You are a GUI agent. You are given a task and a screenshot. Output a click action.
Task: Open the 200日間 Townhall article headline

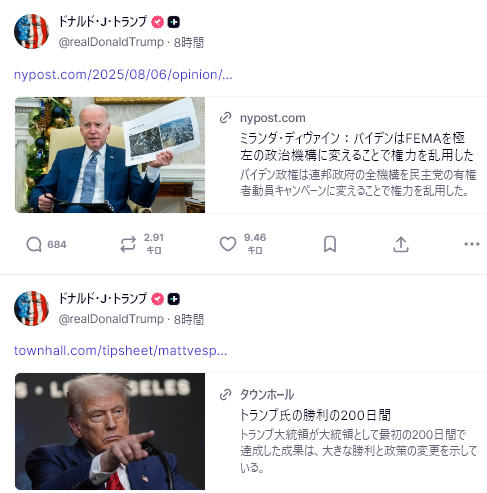(315, 415)
